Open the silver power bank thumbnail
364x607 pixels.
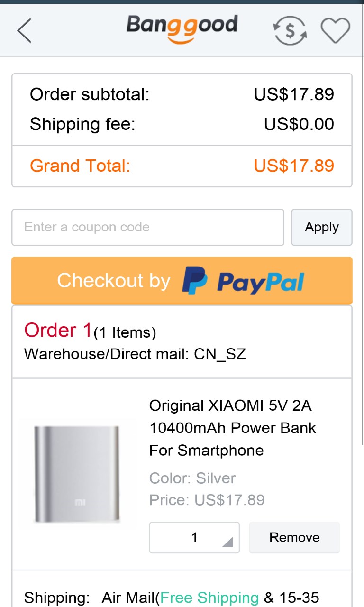click(x=77, y=474)
